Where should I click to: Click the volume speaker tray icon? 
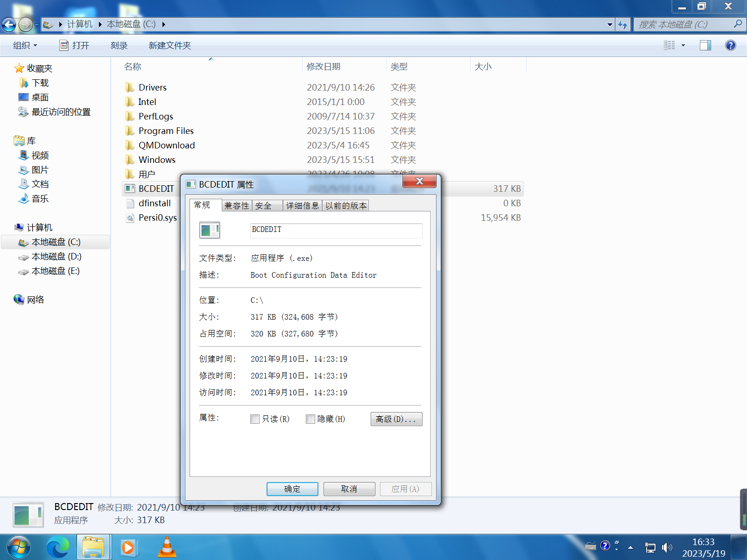666,547
